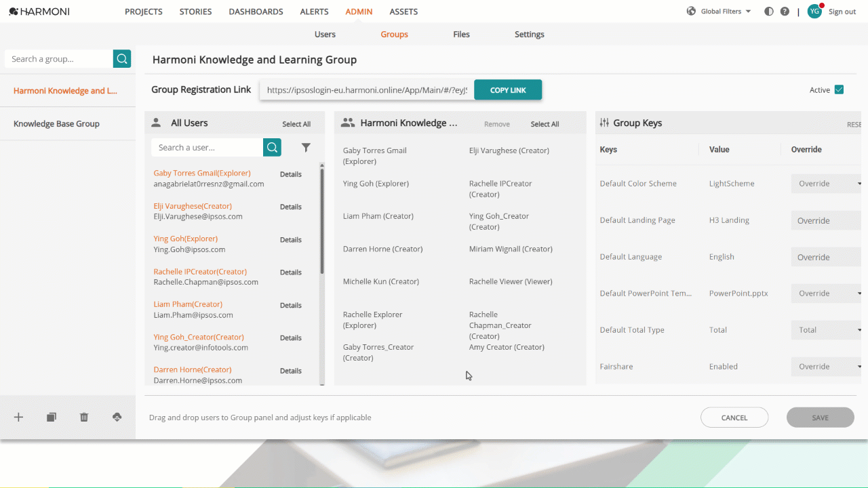Click the group search magnifier icon
Image resolution: width=868 pixels, height=488 pixels.
pos(122,59)
